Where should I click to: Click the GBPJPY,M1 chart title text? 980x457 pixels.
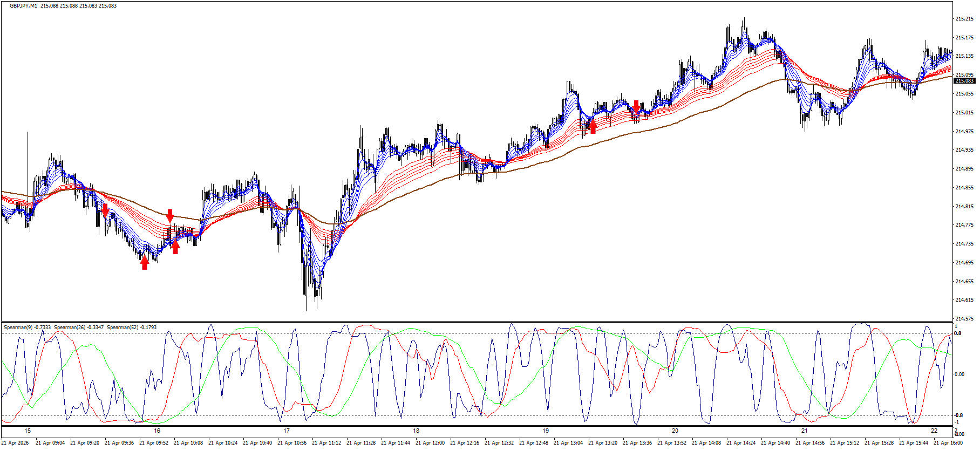point(23,6)
